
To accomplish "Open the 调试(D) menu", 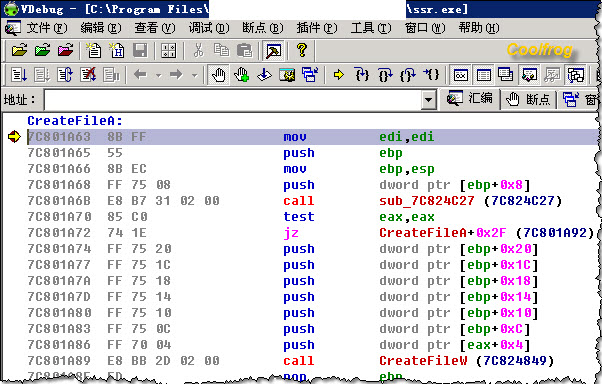I will [x=209, y=28].
